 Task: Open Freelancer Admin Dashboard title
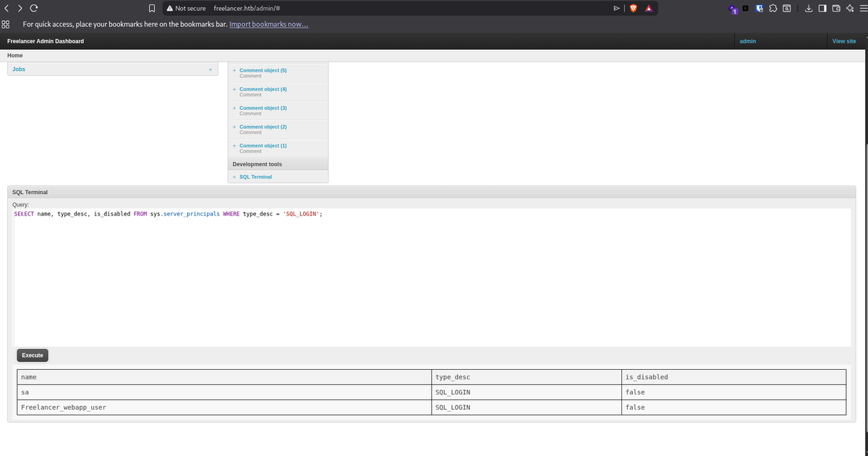[46, 41]
